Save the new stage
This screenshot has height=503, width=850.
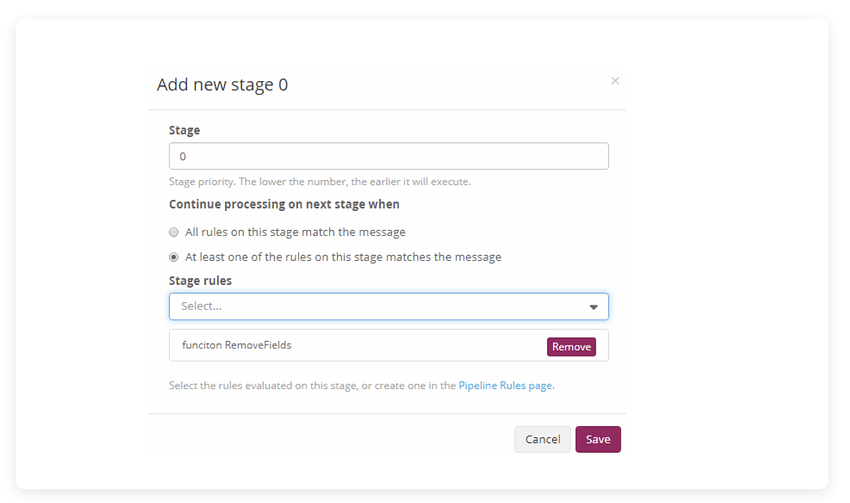coord(598,439)
